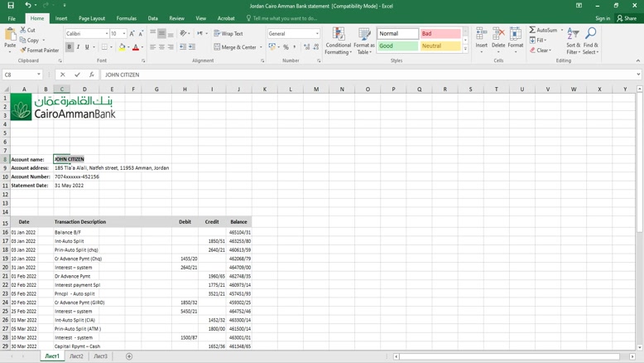Click the Delete cells icon
Screen dimensions: 644x363
click(x=498, y=41)
